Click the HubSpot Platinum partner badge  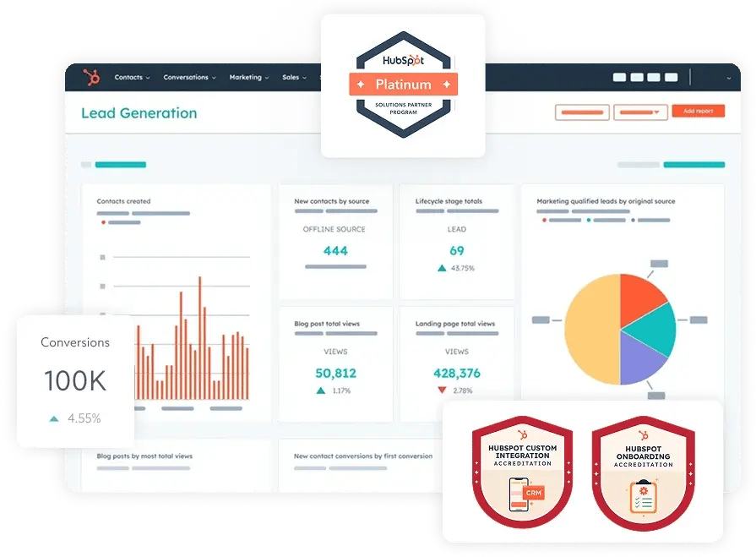pyautogui.click(x=403, y=85)
